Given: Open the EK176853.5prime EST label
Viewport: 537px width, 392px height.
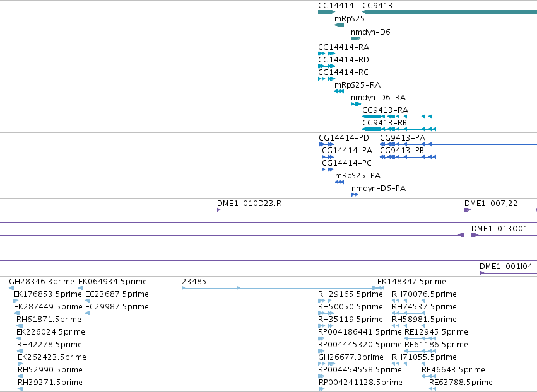Looking at the screenshot, I should (x=47, y=294).
